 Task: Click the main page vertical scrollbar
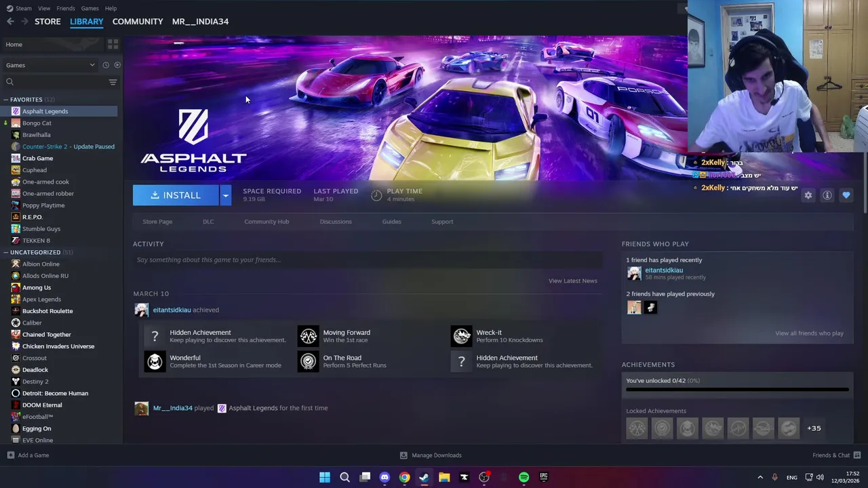point(865,183)
